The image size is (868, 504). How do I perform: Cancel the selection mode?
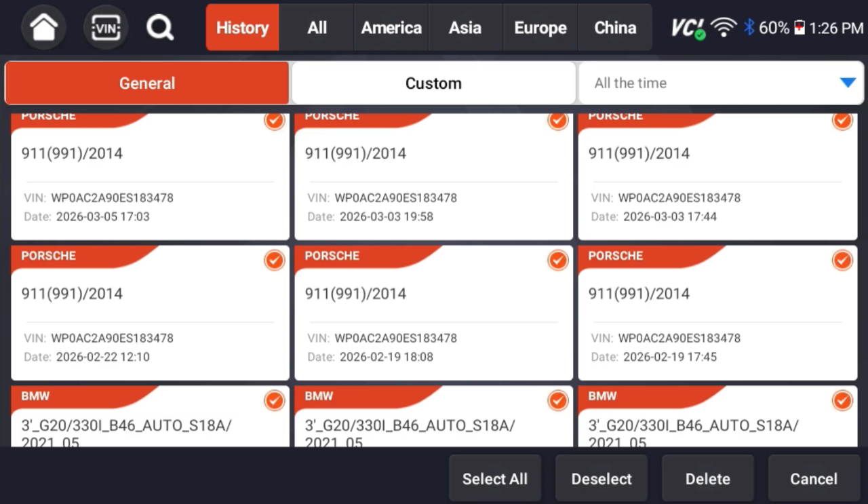(x=814, y=479)
